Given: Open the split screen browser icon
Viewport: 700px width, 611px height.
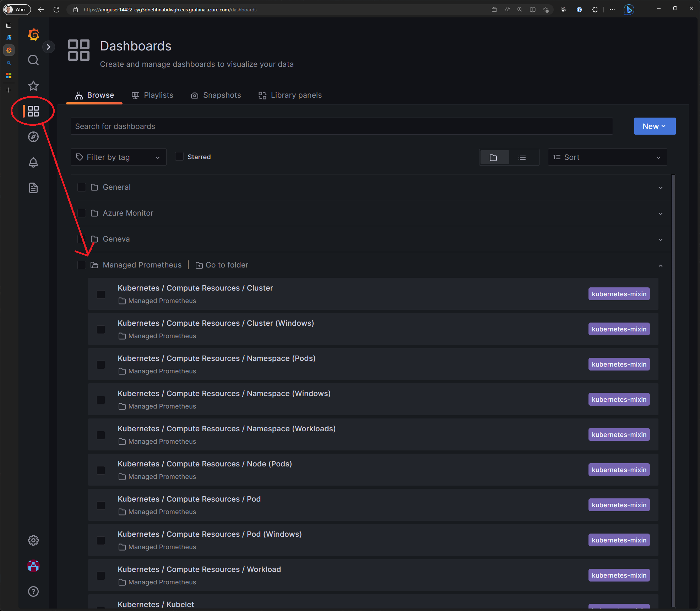Looking at the screenshot, I should (533, 10).
